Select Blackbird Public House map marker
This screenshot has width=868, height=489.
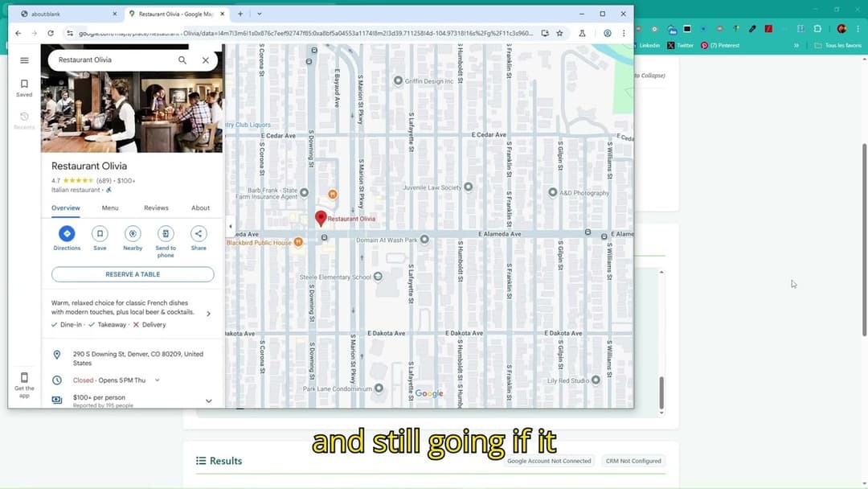point(298,242)
